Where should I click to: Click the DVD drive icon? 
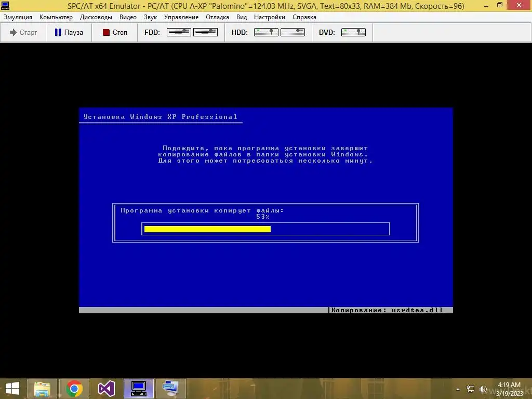(353, 32)
